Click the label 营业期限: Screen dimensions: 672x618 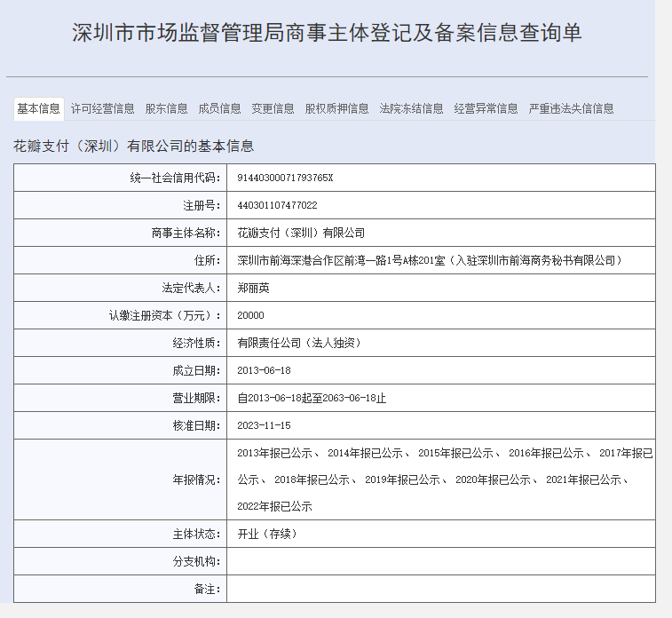197,398
